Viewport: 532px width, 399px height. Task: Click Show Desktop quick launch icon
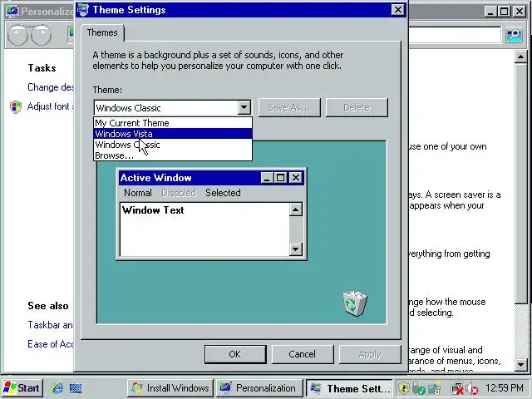pyautogui.click(x=76, y=388)
